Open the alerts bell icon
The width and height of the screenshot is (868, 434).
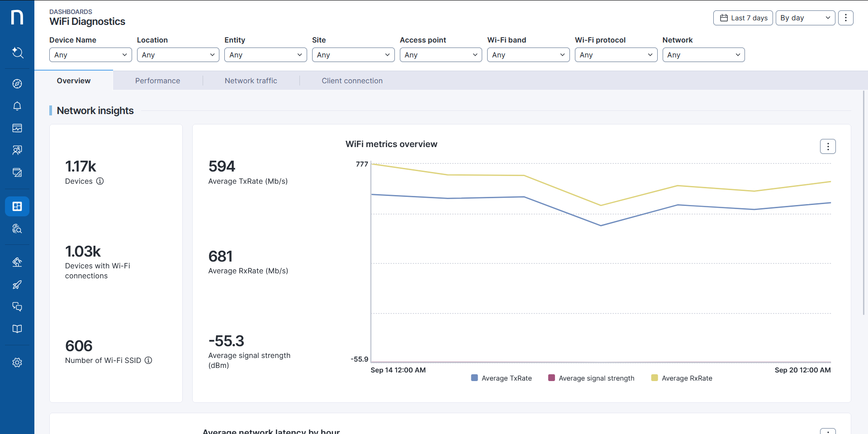pyautogui.click(x=17, y=106)
